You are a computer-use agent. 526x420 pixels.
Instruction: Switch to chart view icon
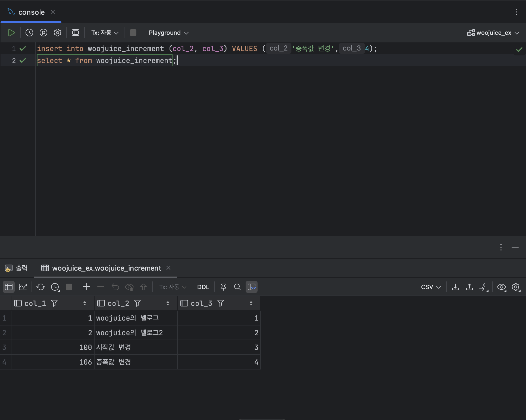[x=23, y=287]
